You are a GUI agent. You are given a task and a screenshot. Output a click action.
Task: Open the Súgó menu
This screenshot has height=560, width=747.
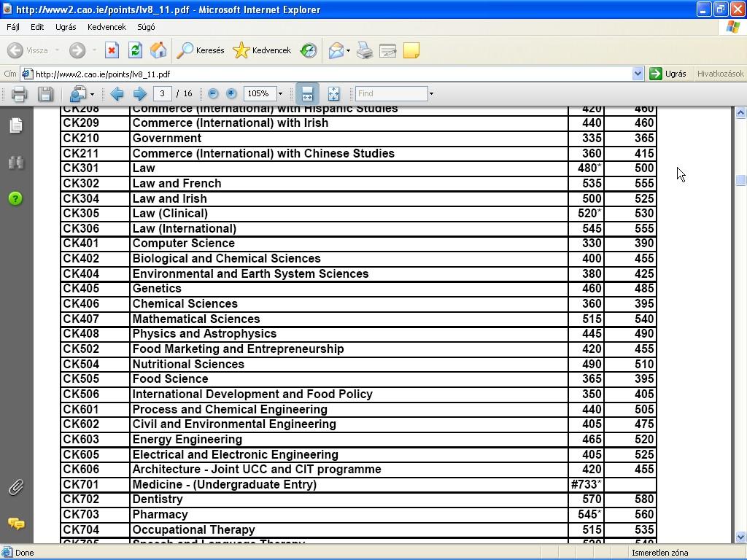click(146, 27)
